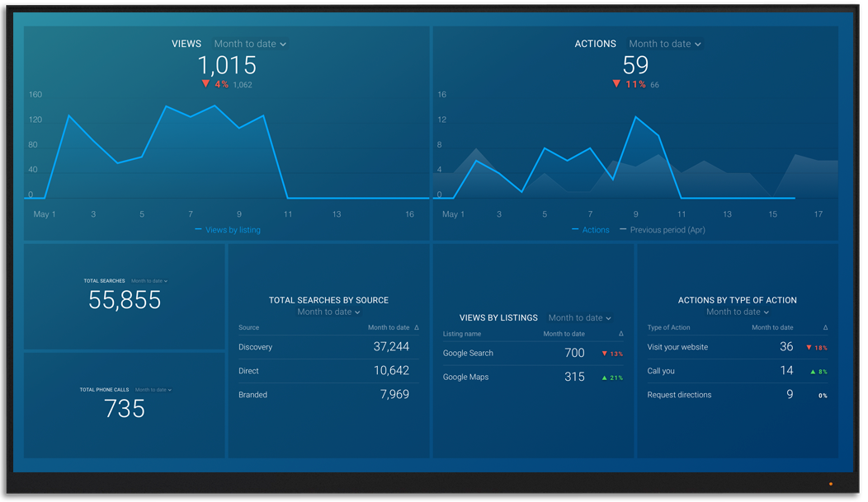The image size is (868, 502).
Task: Click the red down arrow beside Actions 11%
Action: click(616, 84)
